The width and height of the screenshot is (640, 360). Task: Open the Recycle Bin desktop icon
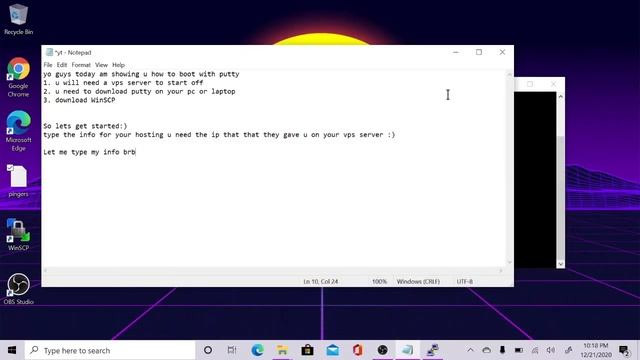[x=18, y=20]
